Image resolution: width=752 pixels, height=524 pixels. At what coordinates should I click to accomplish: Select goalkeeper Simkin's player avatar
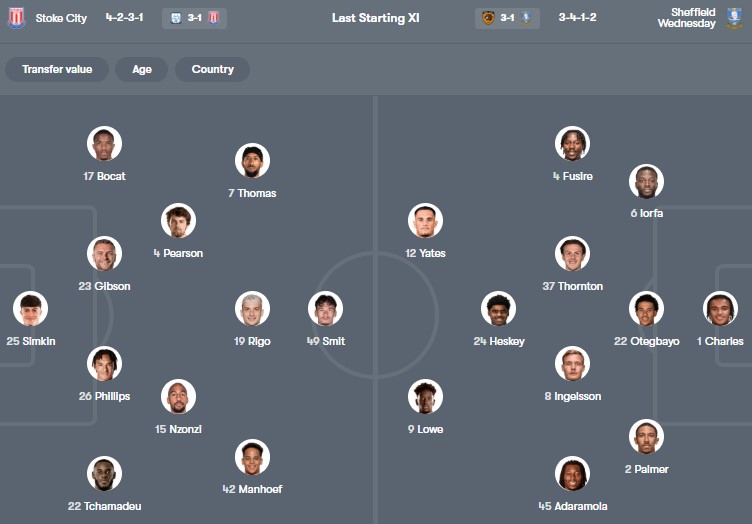click(31, 309)
